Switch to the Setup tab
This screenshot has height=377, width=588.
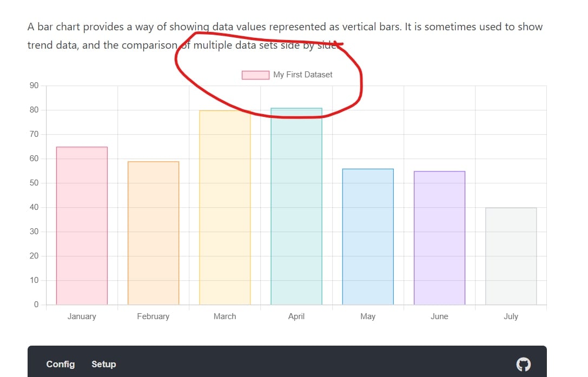tap(104, 364)
